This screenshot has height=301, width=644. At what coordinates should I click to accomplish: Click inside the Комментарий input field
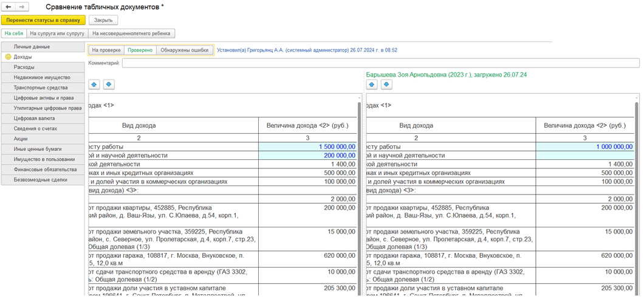(x=380, y=63)
